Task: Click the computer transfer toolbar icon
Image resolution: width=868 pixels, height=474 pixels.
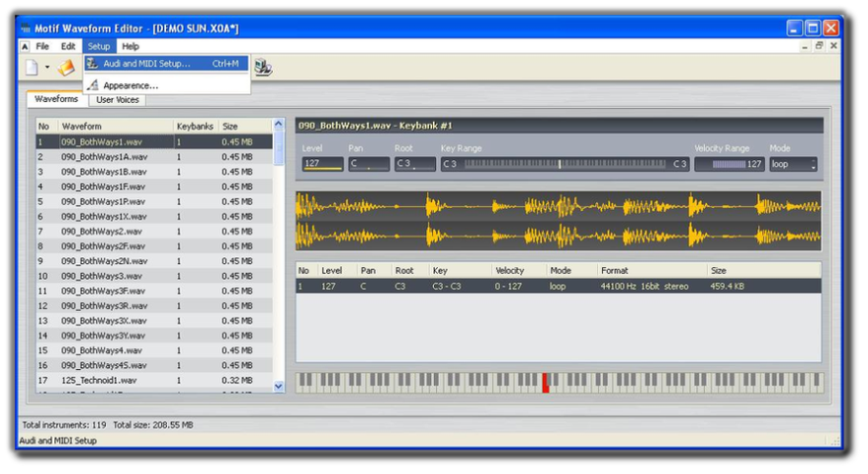Action: 263,67
